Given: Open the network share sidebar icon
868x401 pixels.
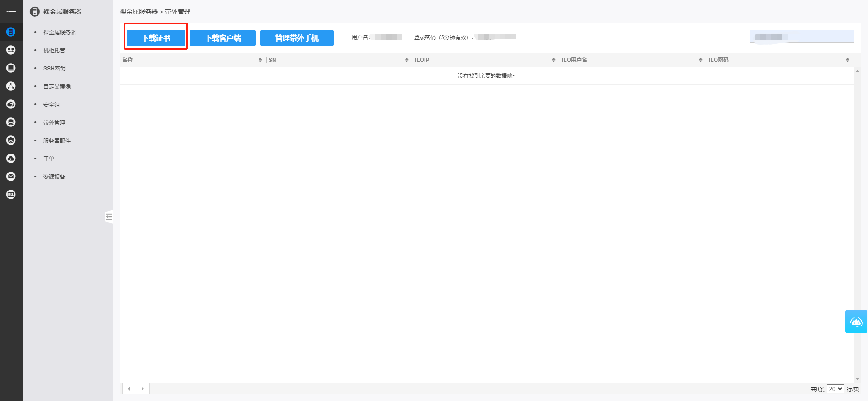Looking at the screenshot, I should point(11,86).
